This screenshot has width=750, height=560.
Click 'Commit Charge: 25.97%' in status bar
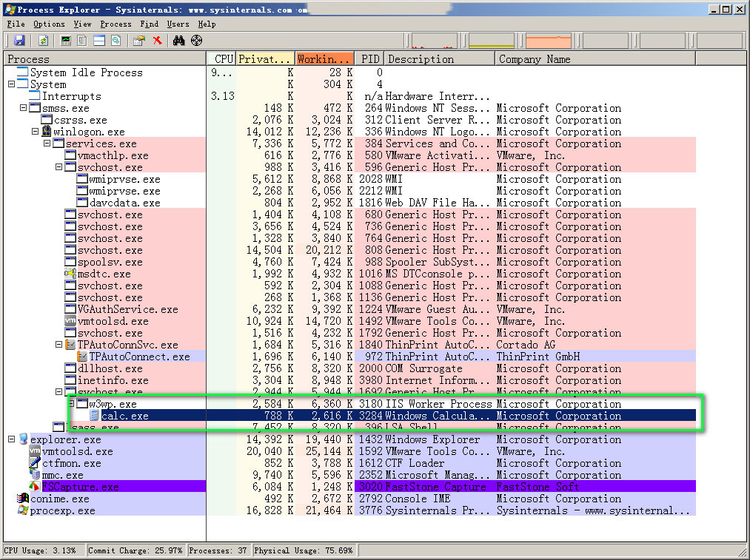click(135, 550)
